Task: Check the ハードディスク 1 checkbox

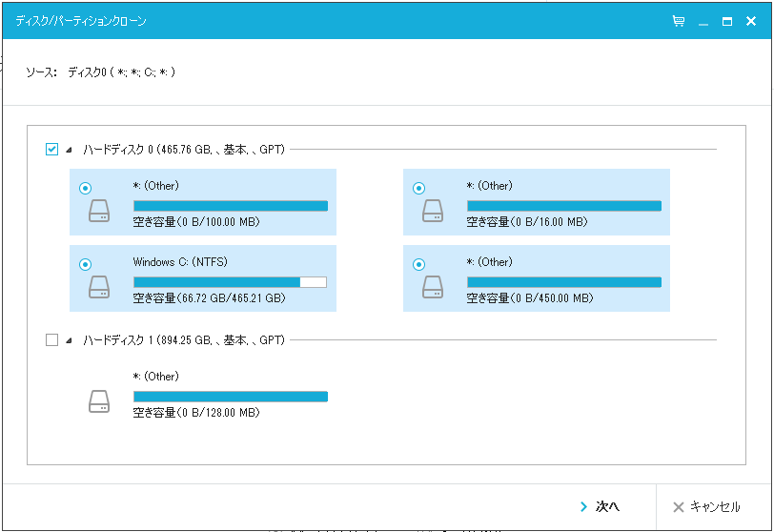Action: tap(52, 339)
